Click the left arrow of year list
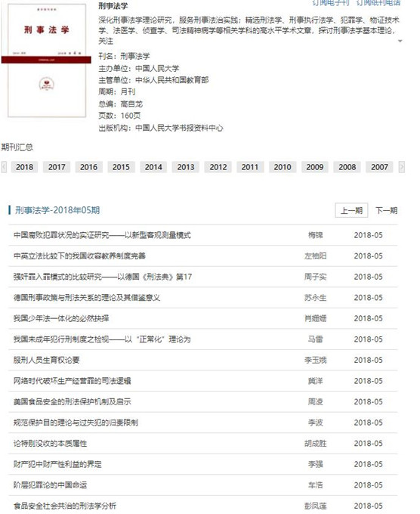 click(4, 167)
